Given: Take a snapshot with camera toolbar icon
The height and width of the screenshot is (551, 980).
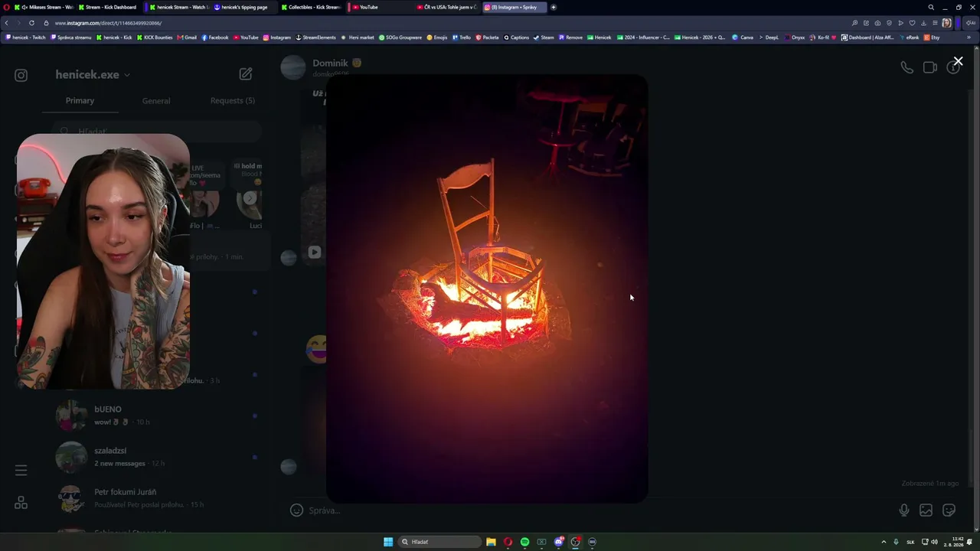Looking at the screenshot, I should tap(877, 23).
